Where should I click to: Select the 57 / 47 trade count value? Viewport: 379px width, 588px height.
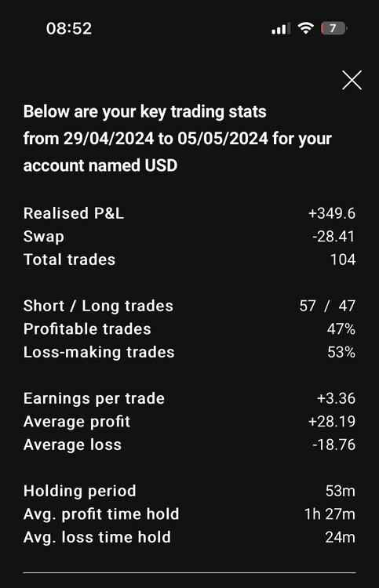[327, 306]
